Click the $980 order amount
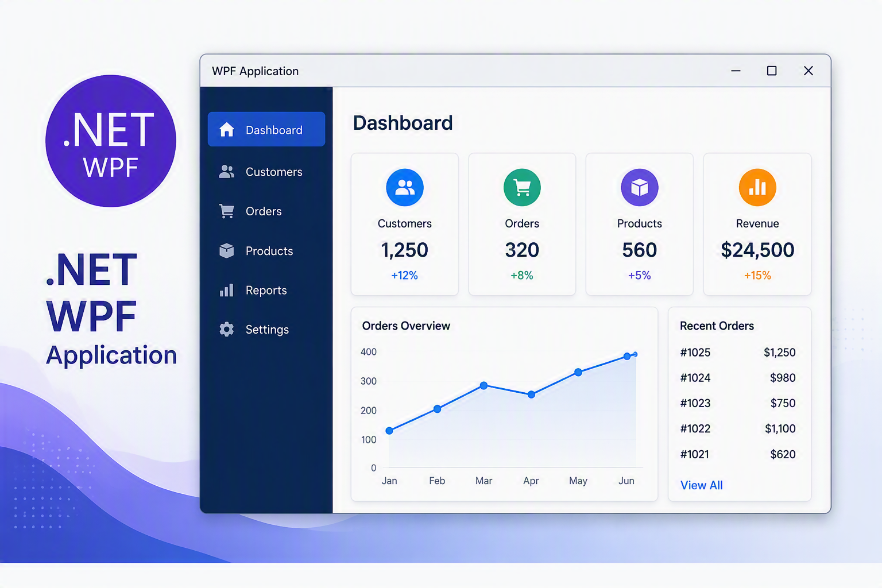This screenshot has width=882, height=588. pos(783,378)
